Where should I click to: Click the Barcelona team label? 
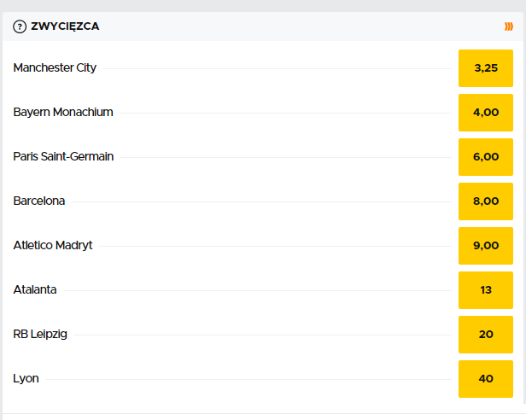click(x=39, y=201)
